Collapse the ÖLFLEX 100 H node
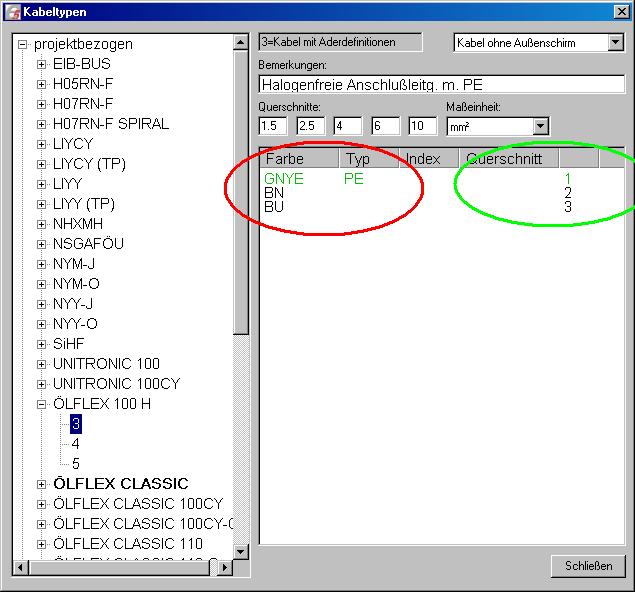Viewport: 635px width, 592px height. pyautogui.click(x=41, y=404)
